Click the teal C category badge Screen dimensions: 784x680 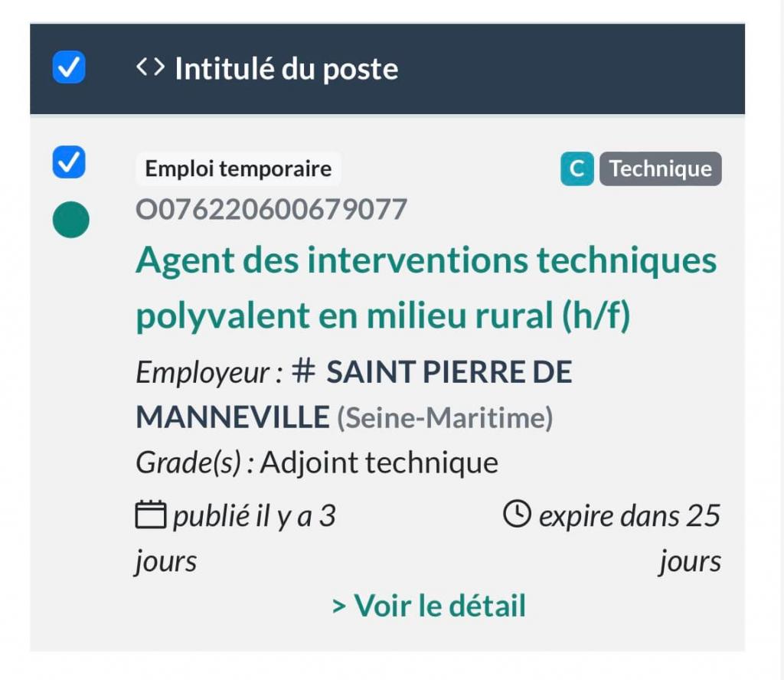pos(577,169)
